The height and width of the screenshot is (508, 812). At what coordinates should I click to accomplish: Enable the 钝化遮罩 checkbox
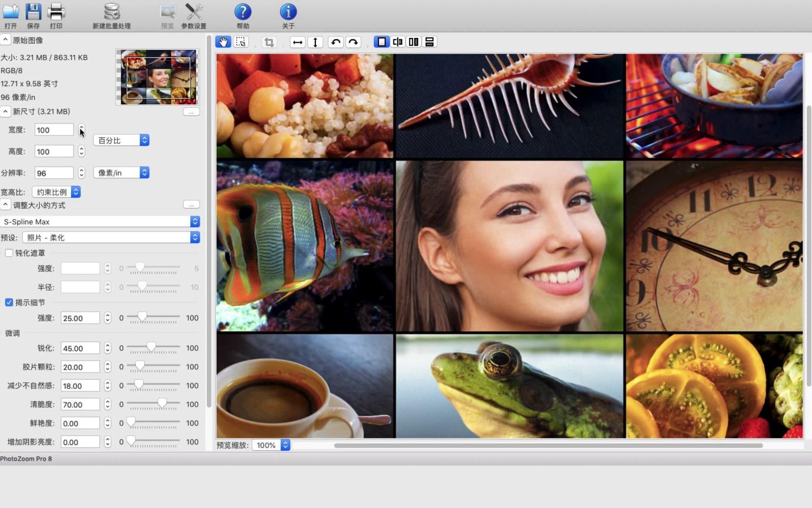(9, 253)
